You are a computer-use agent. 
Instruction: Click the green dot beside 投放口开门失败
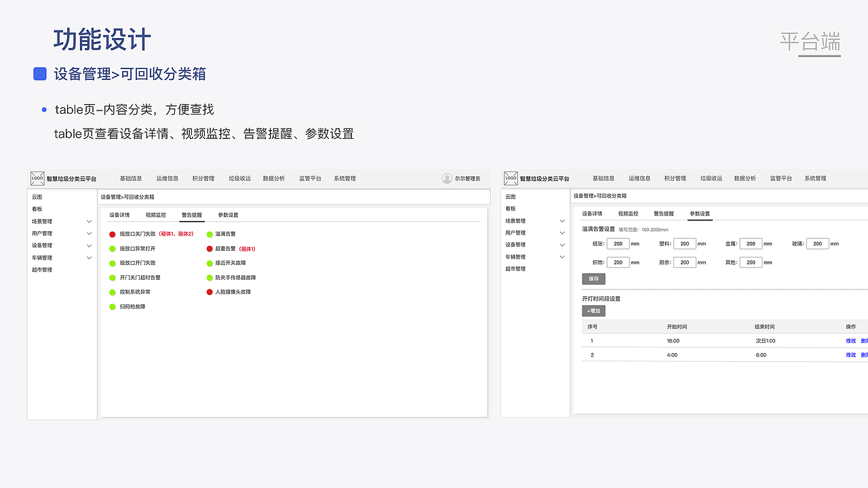113,263
